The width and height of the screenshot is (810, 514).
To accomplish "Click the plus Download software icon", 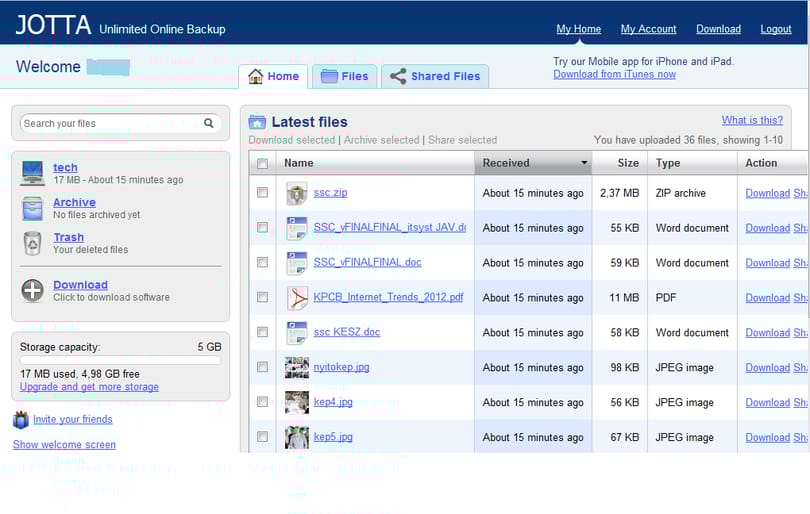I will pos(33,290).
